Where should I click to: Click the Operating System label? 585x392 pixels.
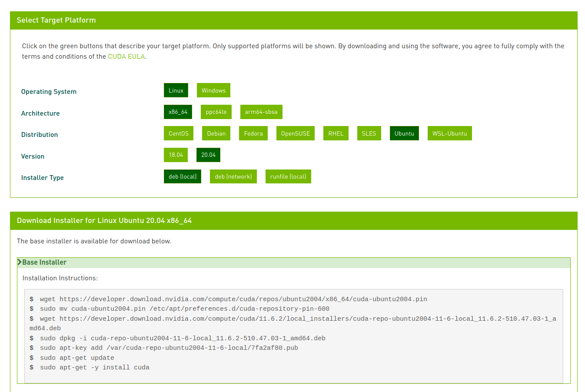[49, 92]
